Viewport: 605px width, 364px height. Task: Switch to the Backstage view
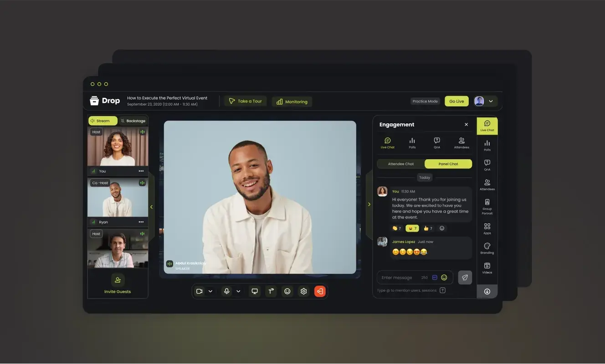tap(133, 121)
